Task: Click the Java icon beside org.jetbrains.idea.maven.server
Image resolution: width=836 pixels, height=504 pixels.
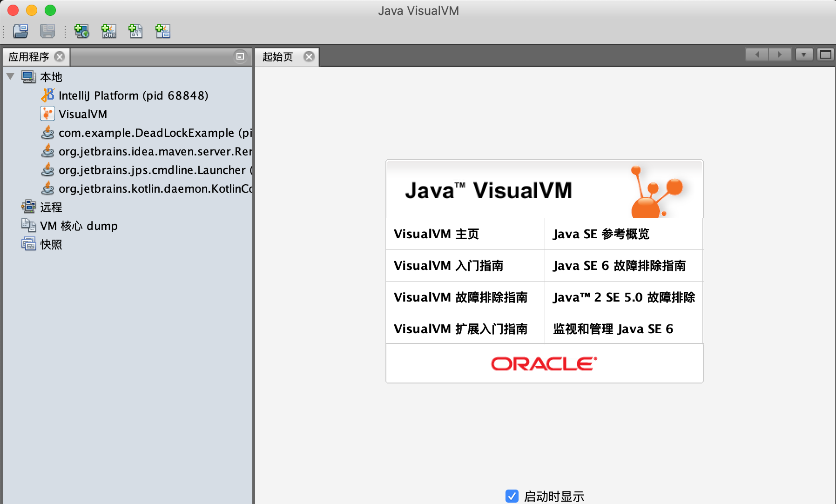Action: (47, 151)
